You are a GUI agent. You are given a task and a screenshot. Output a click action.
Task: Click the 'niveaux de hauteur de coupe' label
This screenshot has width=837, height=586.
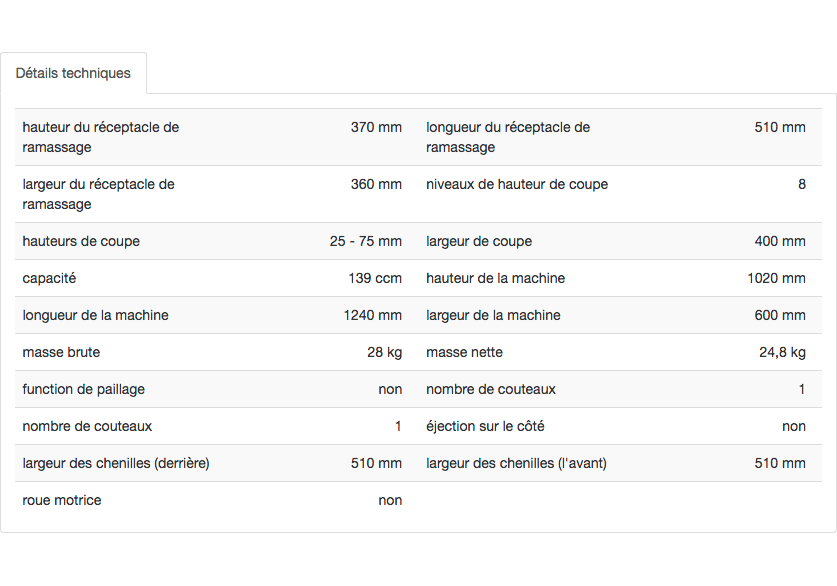(516, 184)
